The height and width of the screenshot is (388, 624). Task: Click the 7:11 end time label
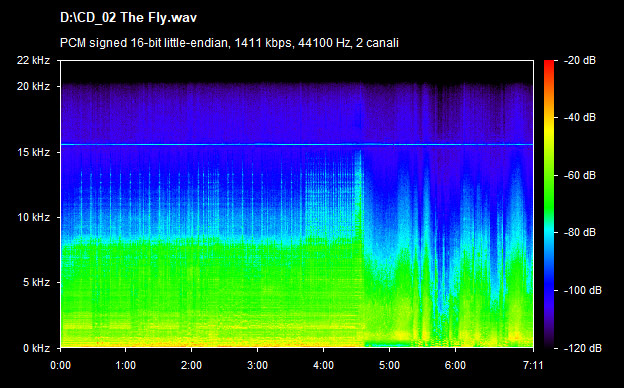[x=533, y=365]
